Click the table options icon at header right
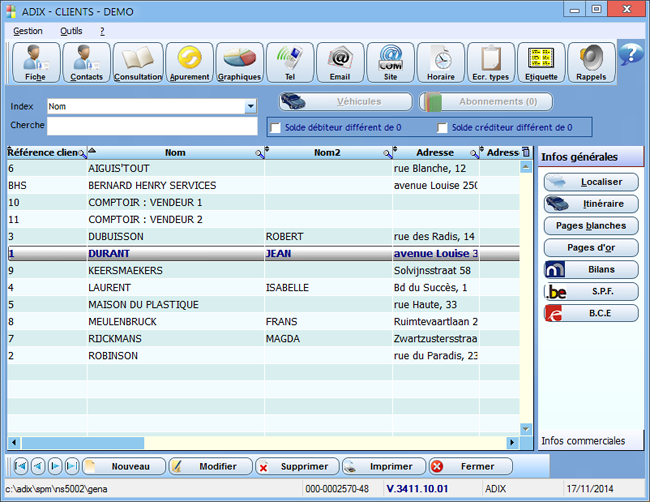 [x=526, y=152]
